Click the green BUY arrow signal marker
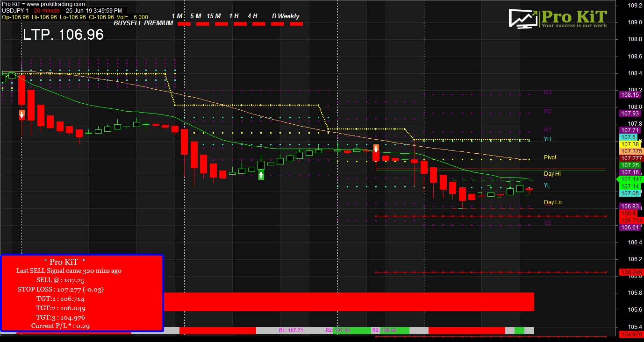The image size is (644, 342). [261, 174]
